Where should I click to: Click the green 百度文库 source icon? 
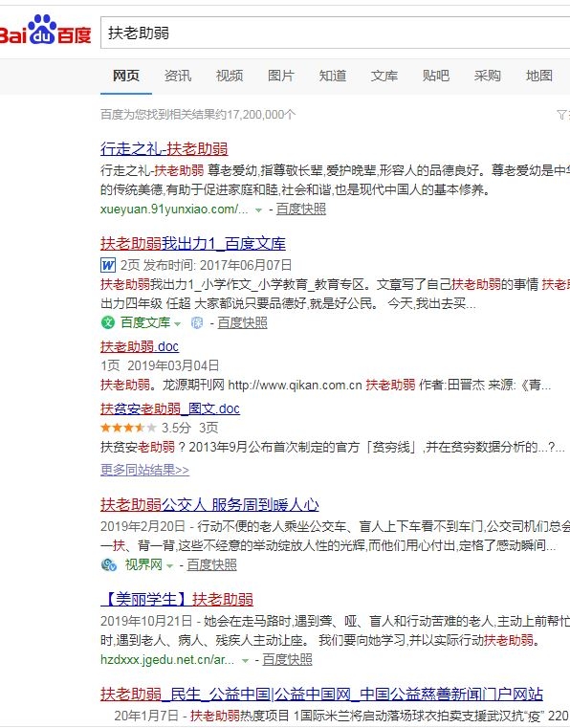tap(108, 322)
